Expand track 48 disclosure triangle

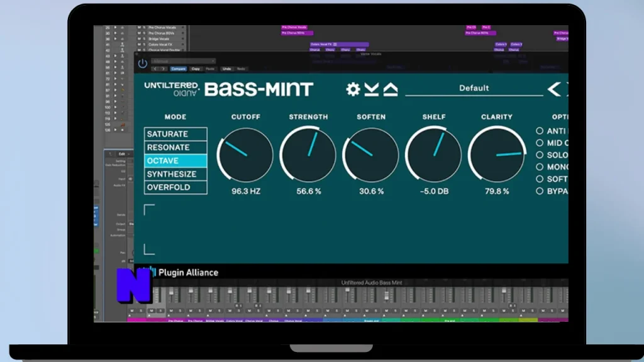[x=116, y=62]
